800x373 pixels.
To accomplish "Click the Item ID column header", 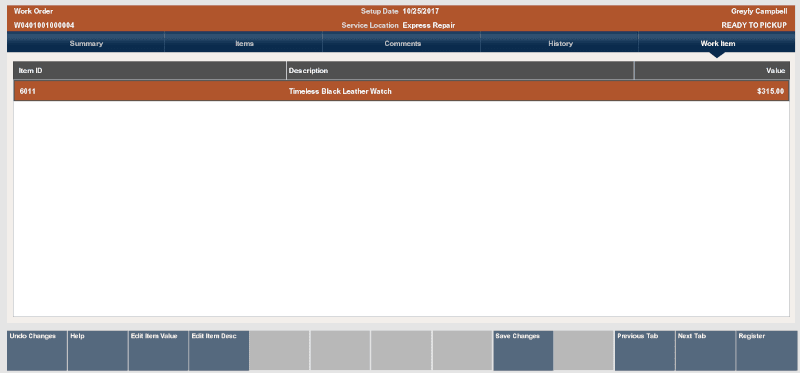I will [x=149, y=70].
